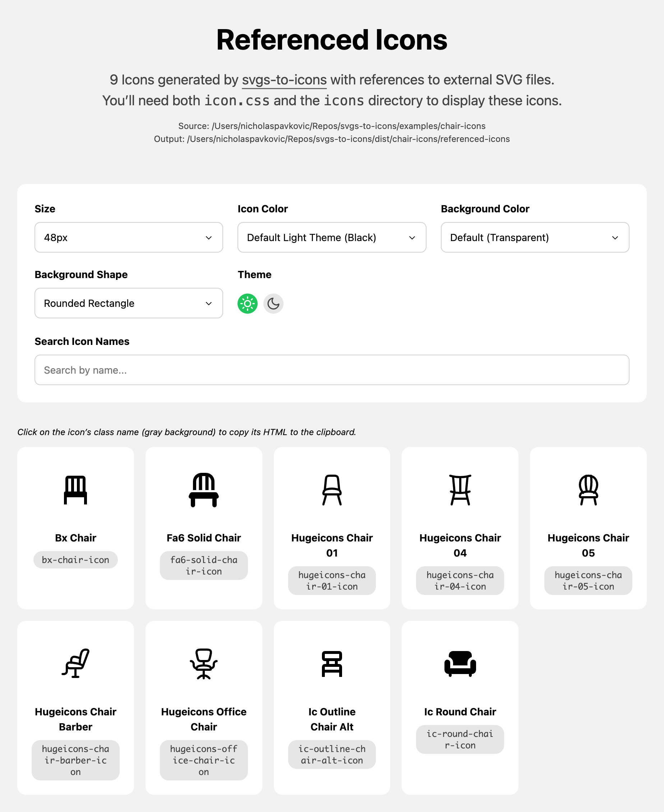Open the Icon Color dropdown
Image resolution: width=664 pixels, height=812 pixels.
tap(331, 237)
